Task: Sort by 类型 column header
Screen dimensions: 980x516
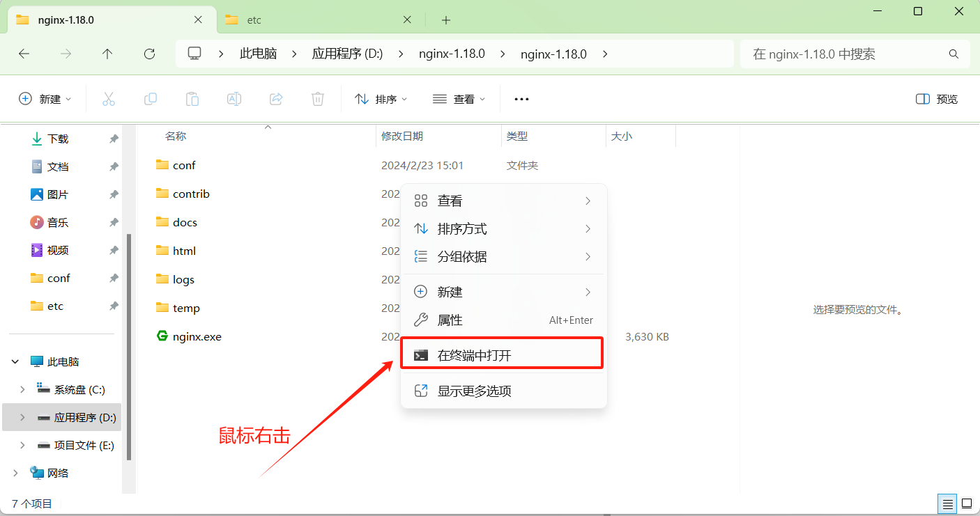Action: point(517,136)
